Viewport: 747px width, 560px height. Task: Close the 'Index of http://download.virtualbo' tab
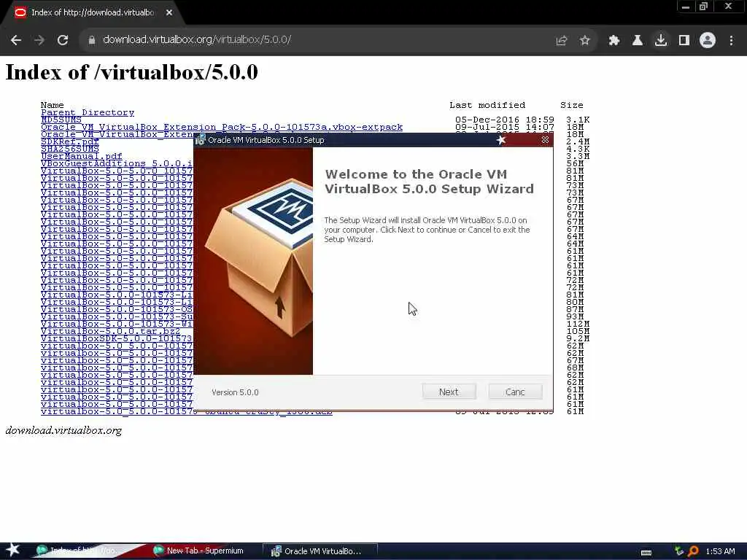coord(169,13)
